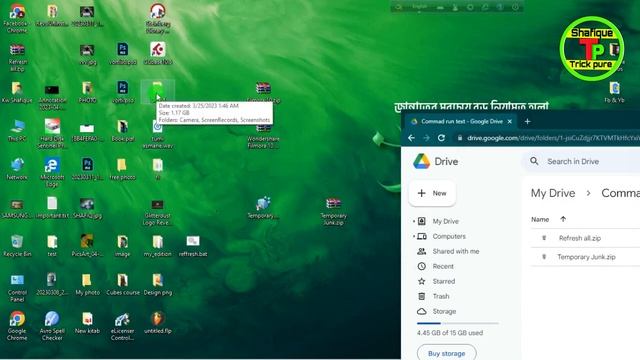Open Computers in Drive sidebar
This screenshot has height=360, width=640.
click(x=449, y=236)
